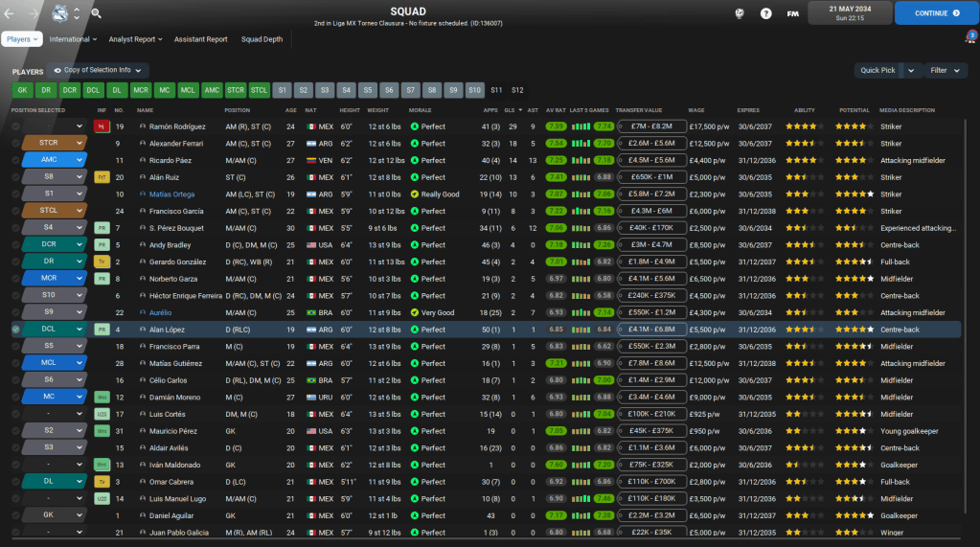Open the notifications icon with badge
Image resolution: width=980 pixels, height=547 pixels.
click(x=969, y=38)
